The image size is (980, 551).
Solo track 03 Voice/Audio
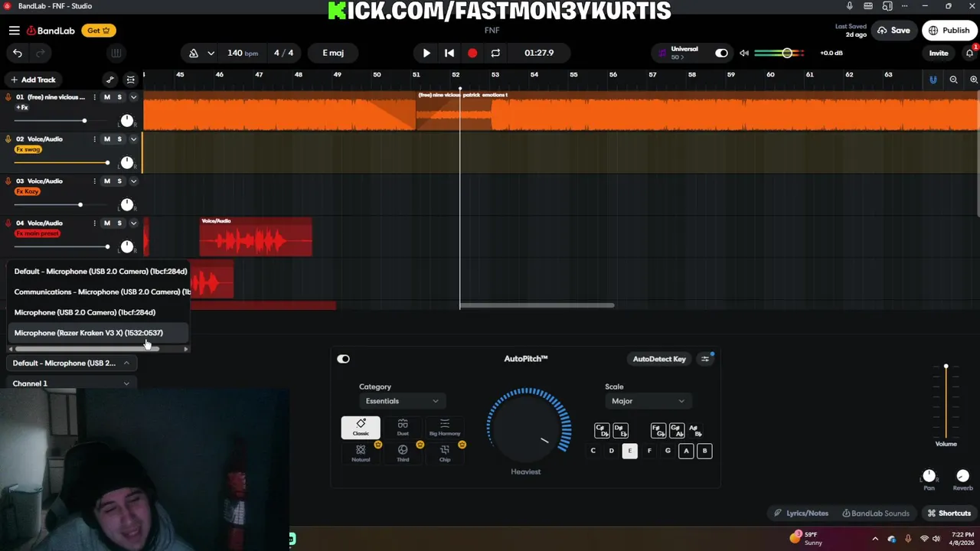coord(119,181)
